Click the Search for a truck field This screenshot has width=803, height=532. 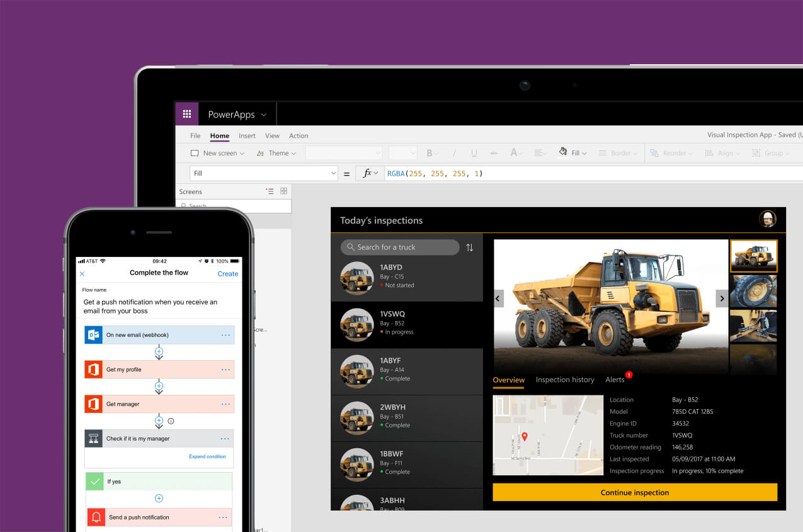[x=400, y=247]
